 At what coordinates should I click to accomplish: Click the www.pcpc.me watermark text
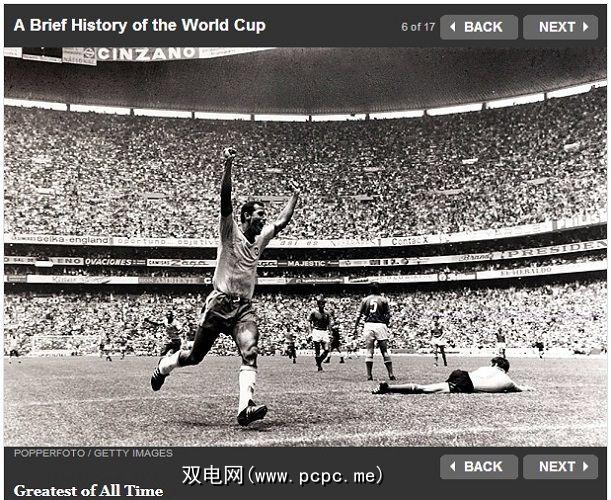[282, 475]
